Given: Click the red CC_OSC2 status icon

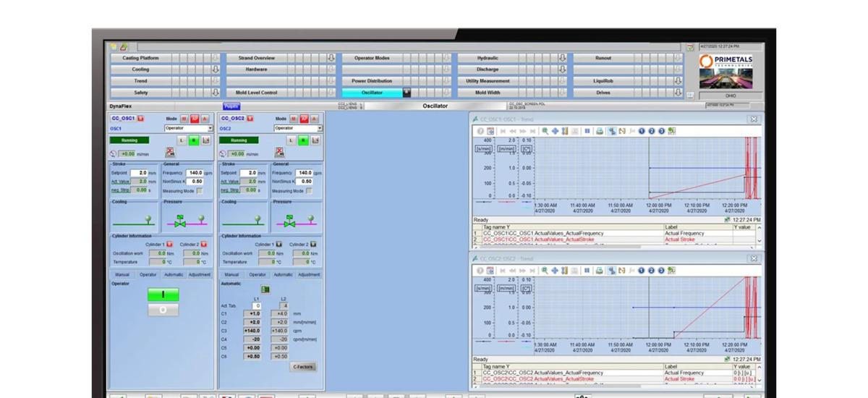Looking at the screenshot, I should [250, 119].
